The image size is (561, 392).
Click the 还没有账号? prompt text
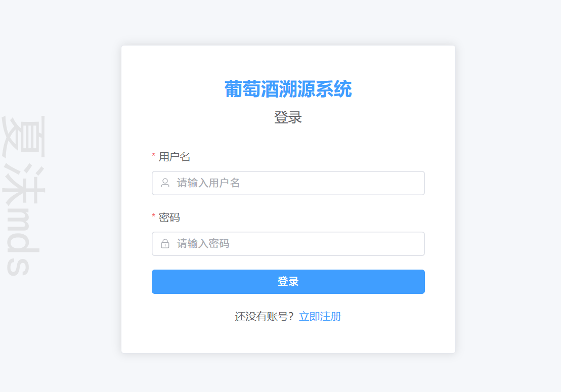tap(264, 317)
